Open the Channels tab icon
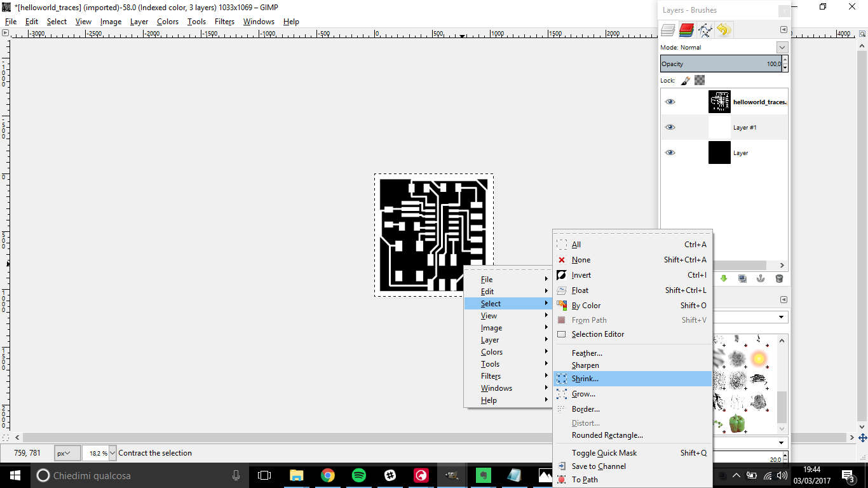The width and height of the screenshot is (868, 488). (x=686, y=29)
